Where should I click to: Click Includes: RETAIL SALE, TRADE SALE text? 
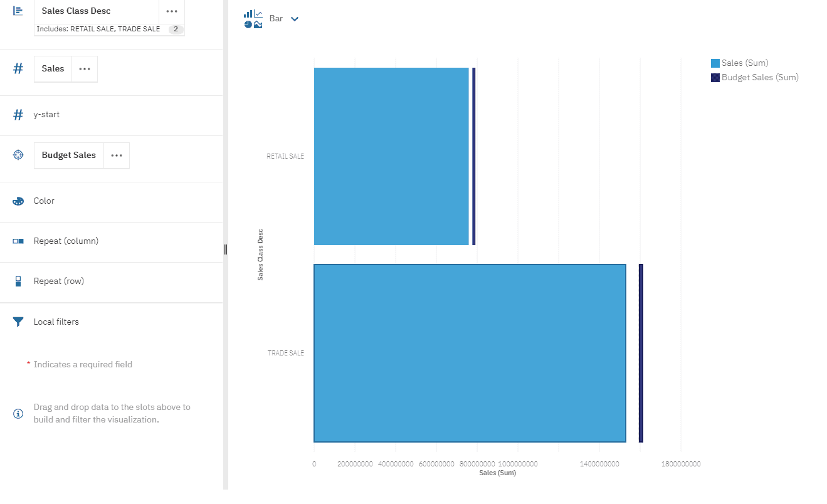click(98, 29)
